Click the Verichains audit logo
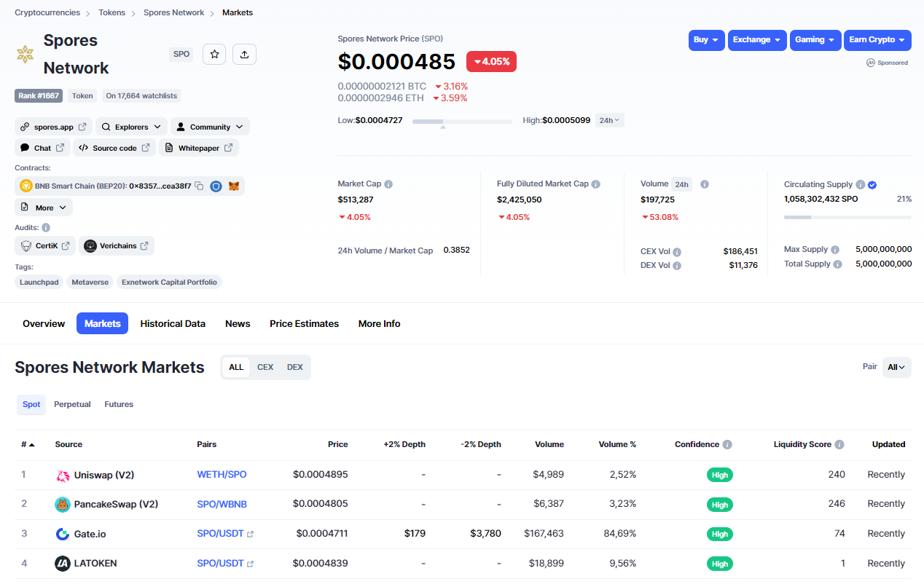 [x=90, y=246]
